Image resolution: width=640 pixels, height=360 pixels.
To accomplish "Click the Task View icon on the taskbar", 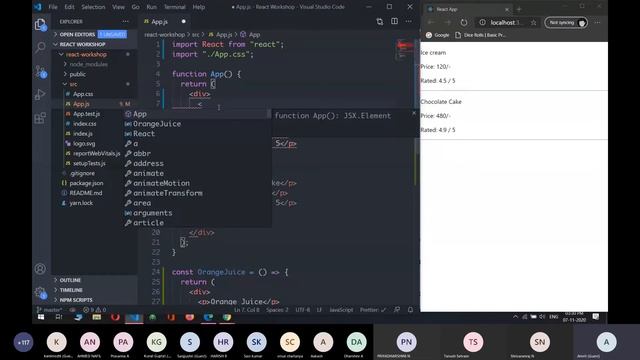I will click(x=59, y=317).
